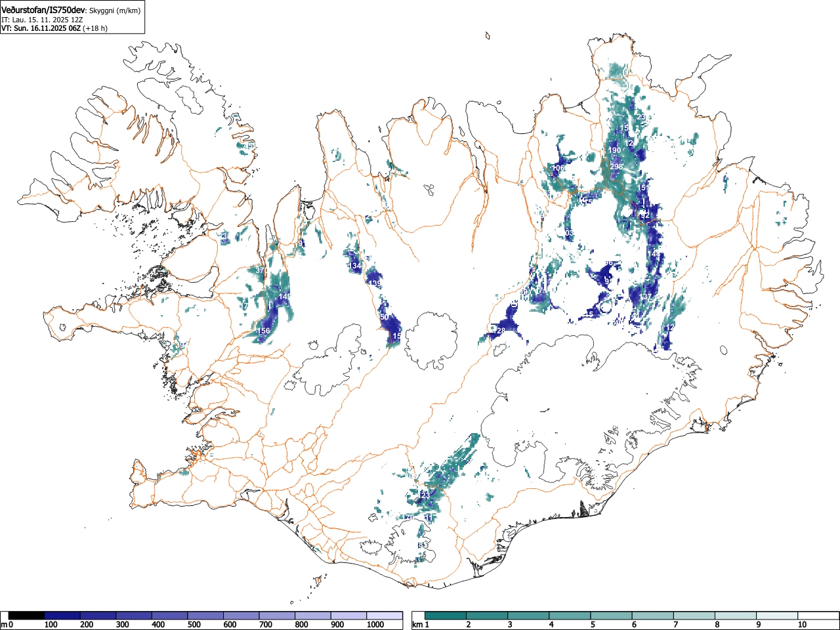The height and width of the screenshot is (630, 840).
Task: Select the 'IT: Lau. 15. 11. 2025 12Z' line
Action: tap(42, 20)
